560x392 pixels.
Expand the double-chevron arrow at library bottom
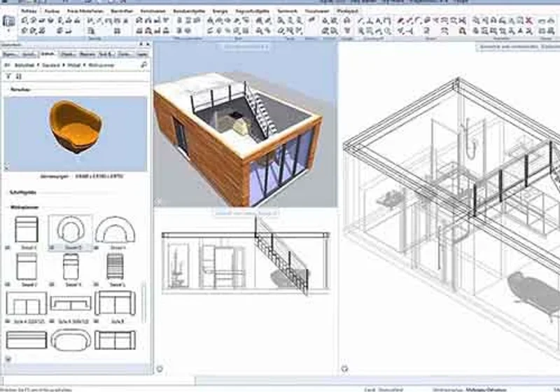pos(8,358)
